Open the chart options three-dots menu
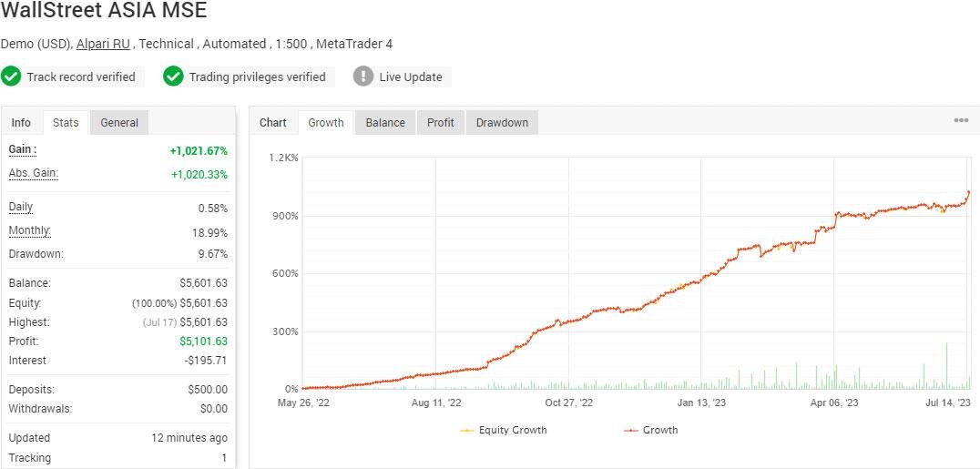 pos(961,120)
